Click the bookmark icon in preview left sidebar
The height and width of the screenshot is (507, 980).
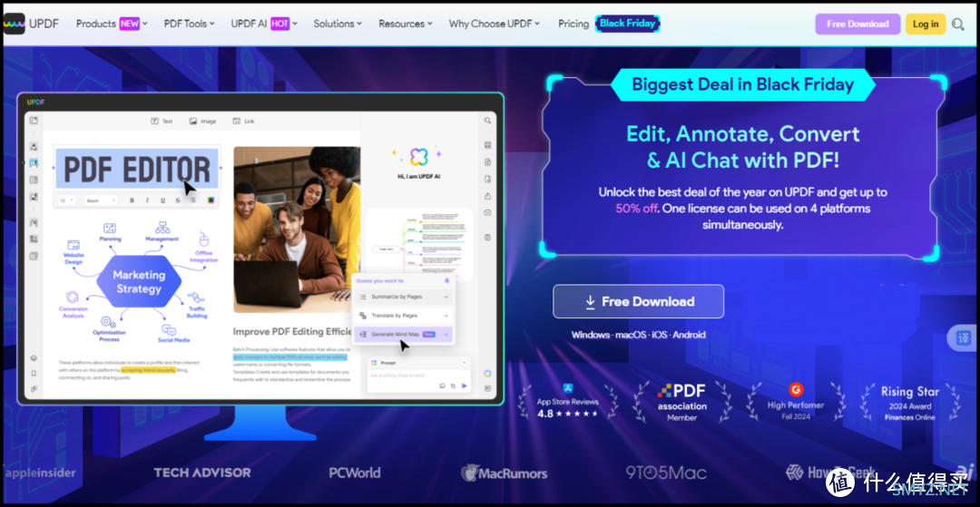click(x=34, y=374)
